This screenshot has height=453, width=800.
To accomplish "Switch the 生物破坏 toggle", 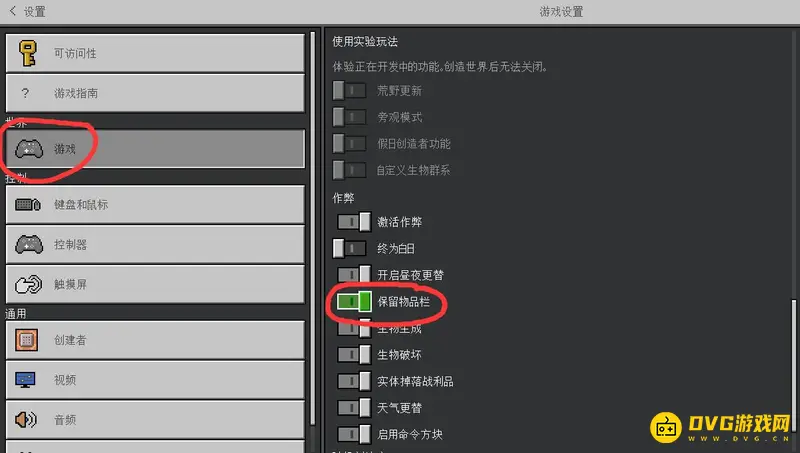I will (354, 355).
